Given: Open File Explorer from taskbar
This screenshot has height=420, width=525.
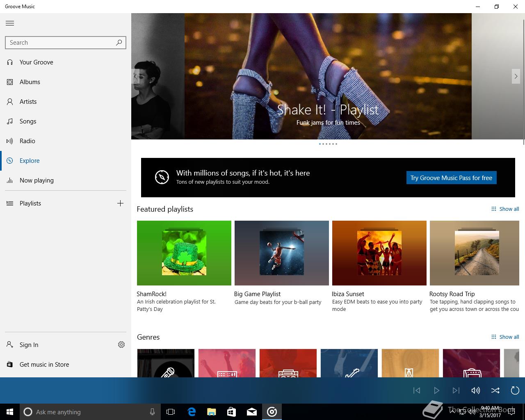Looking at the screenshot, I should [x=212, y=412].
